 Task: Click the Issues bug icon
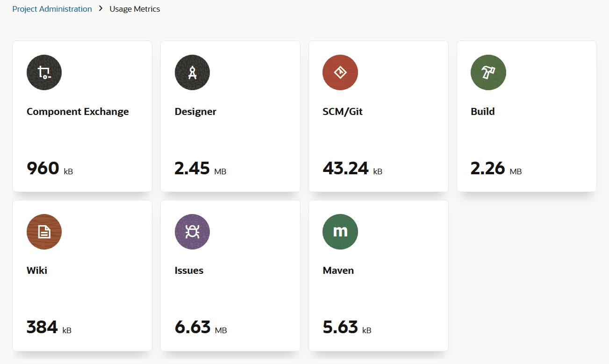(192, 232)
